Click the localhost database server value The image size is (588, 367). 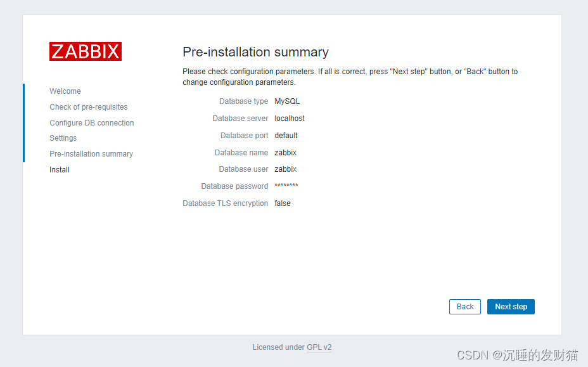tap(290, 119)
